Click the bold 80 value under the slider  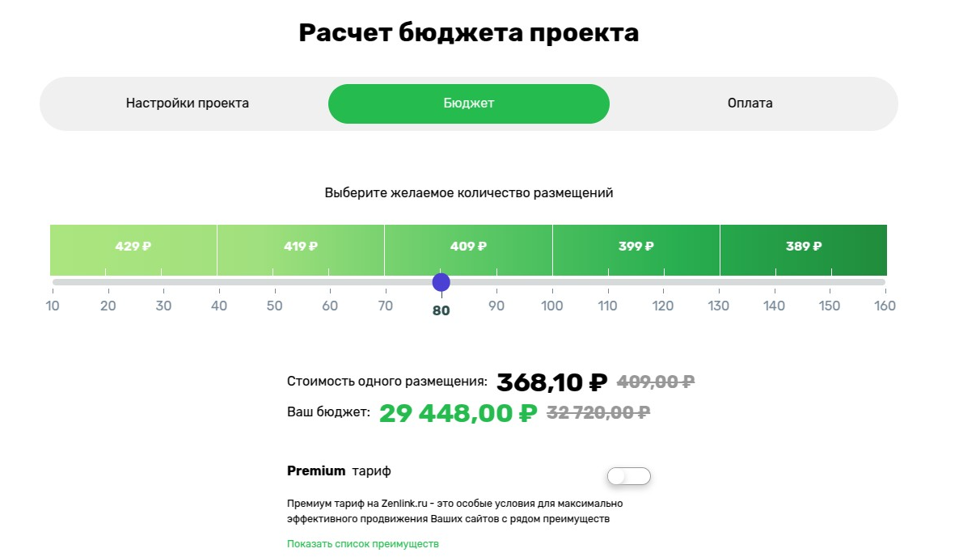coord(440,309)
